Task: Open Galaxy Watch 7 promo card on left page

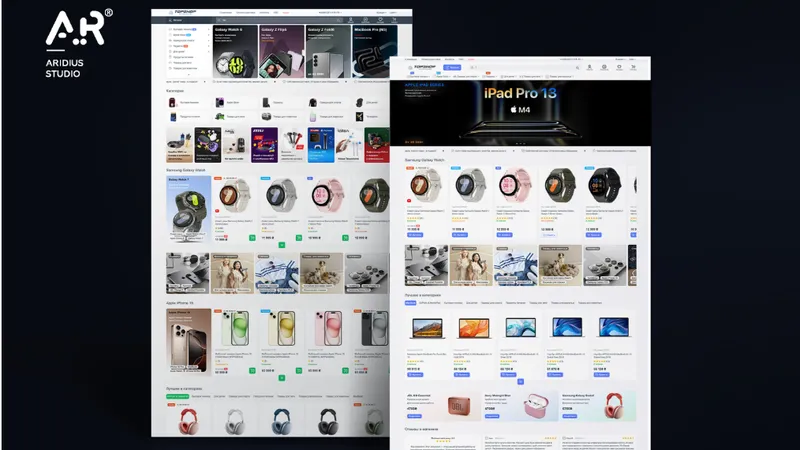Action: tap(188, 209)
